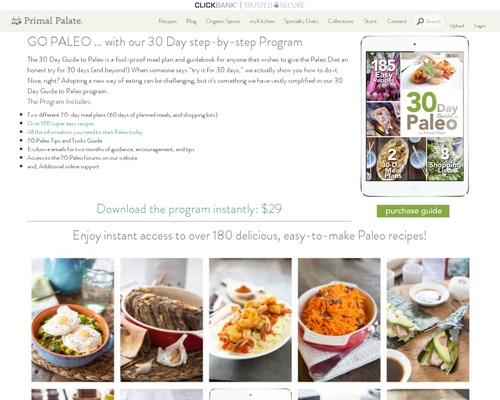
Task: Click the 30 Day Guide tablet cover image
Action: coord(414,116)
